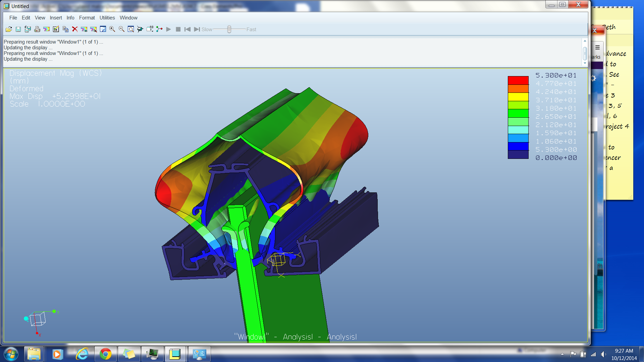
Task: Click the Copy result window icon
Action: coord(65,29)
